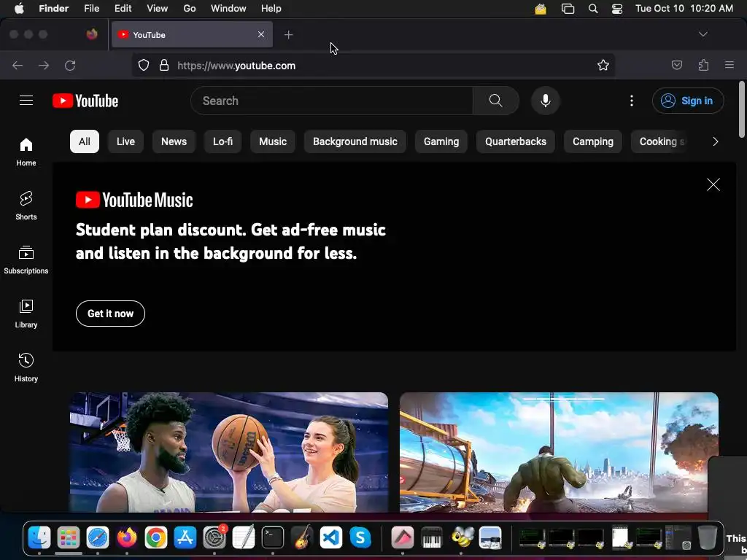Open a new tab with plus

(x=288, y=35)
